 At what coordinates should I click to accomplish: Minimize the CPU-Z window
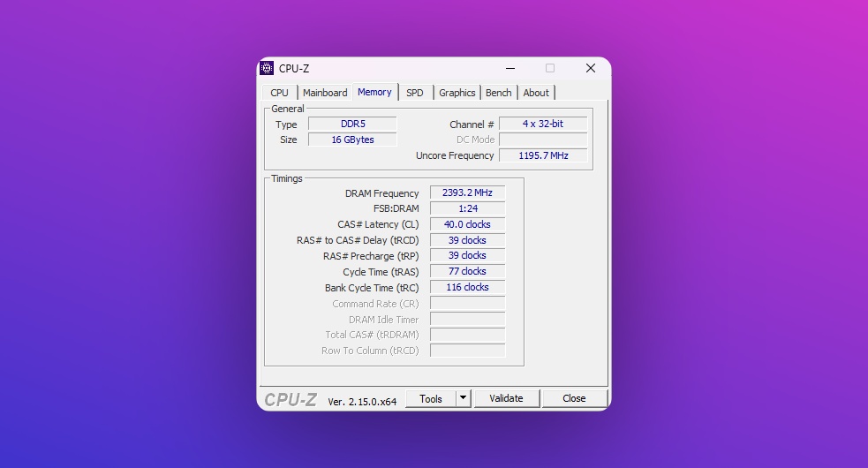[x=509, y=69]
